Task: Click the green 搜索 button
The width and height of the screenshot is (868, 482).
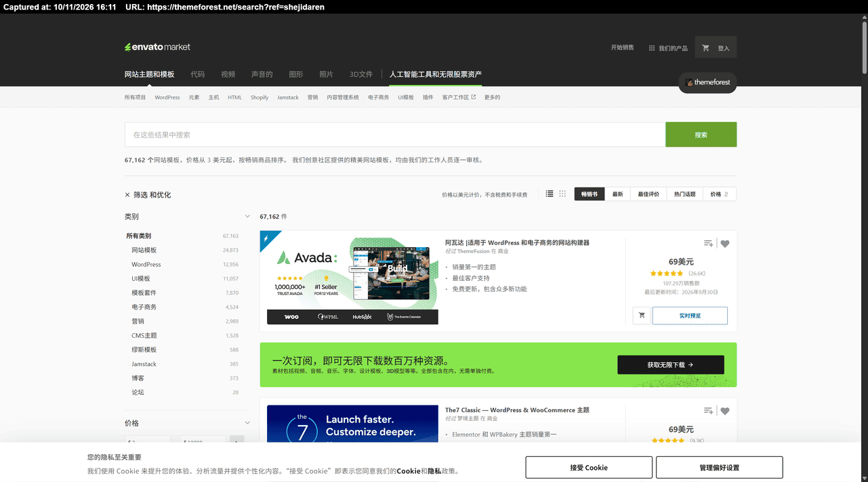Action: tap(701, 135)
